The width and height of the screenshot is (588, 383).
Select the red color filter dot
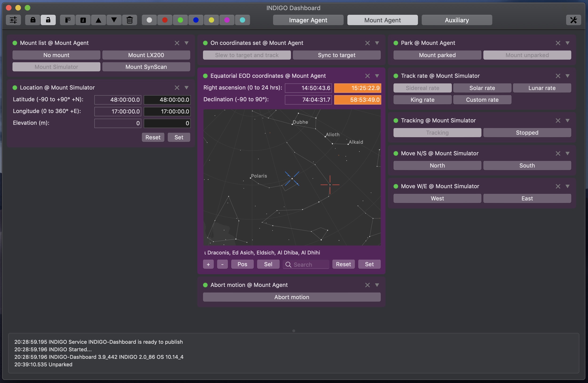[x=165, y=20]
